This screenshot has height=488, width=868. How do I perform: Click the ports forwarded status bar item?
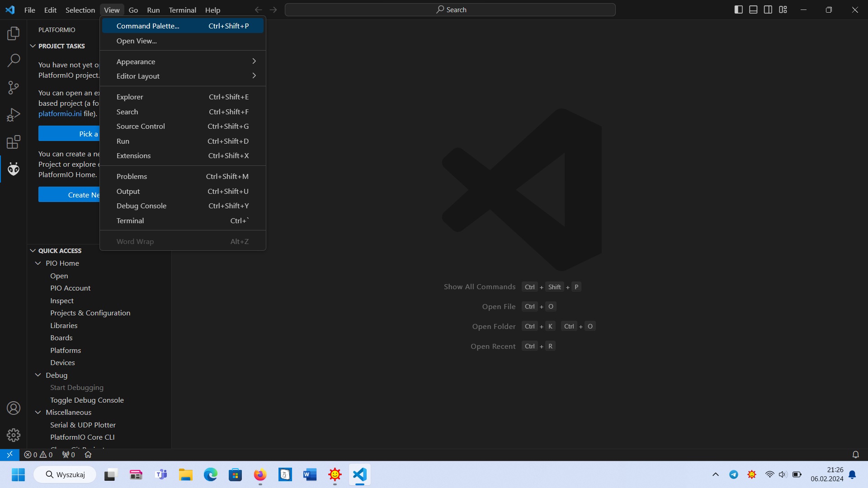(x=69, y=455)
